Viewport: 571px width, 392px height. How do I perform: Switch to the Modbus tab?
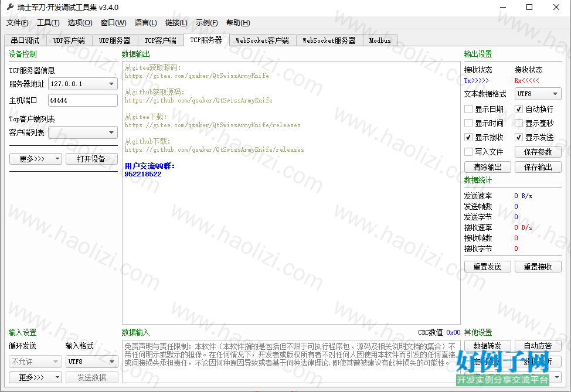point(380,40)
